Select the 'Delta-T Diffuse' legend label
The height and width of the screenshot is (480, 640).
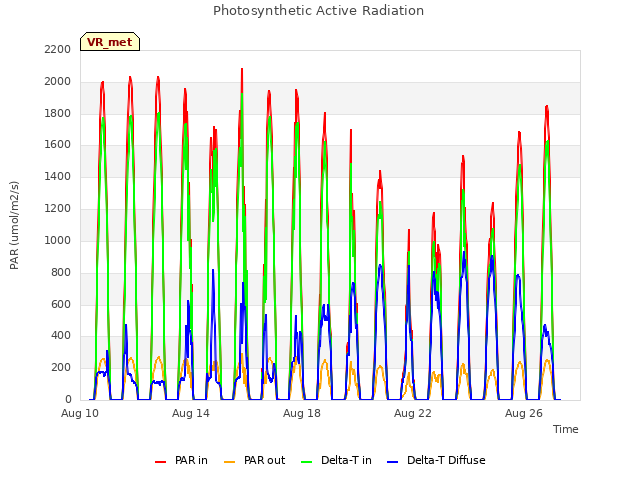click(446, 460)
